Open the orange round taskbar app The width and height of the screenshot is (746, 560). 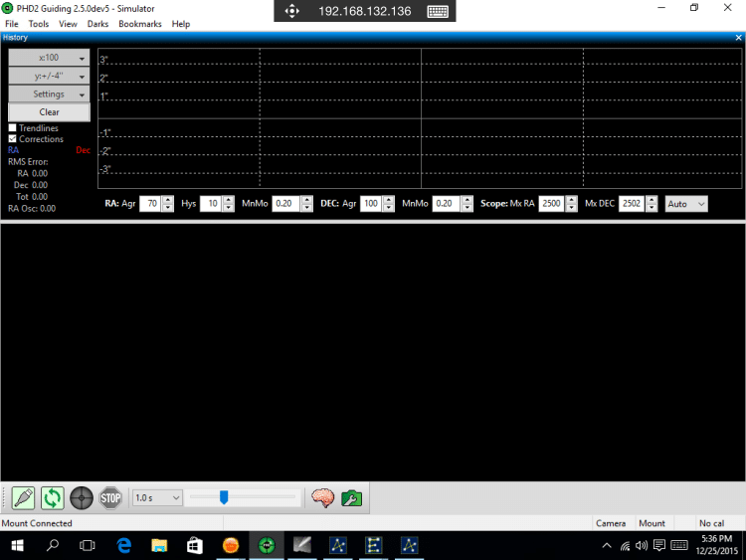click(x=231, y=545)
